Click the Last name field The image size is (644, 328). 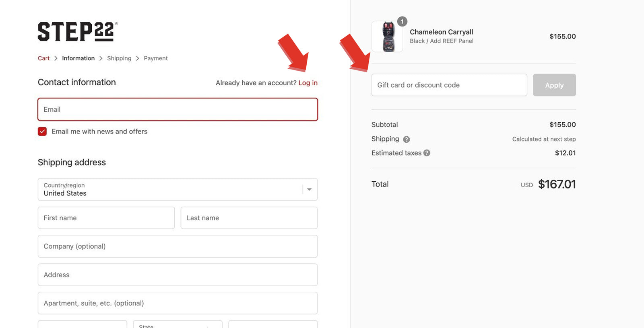tap(249, 218)
